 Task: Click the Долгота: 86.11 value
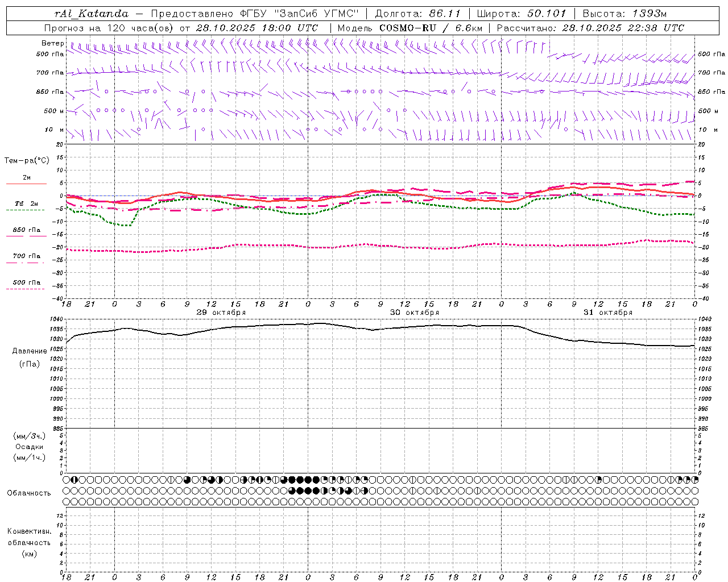point(417,14)
